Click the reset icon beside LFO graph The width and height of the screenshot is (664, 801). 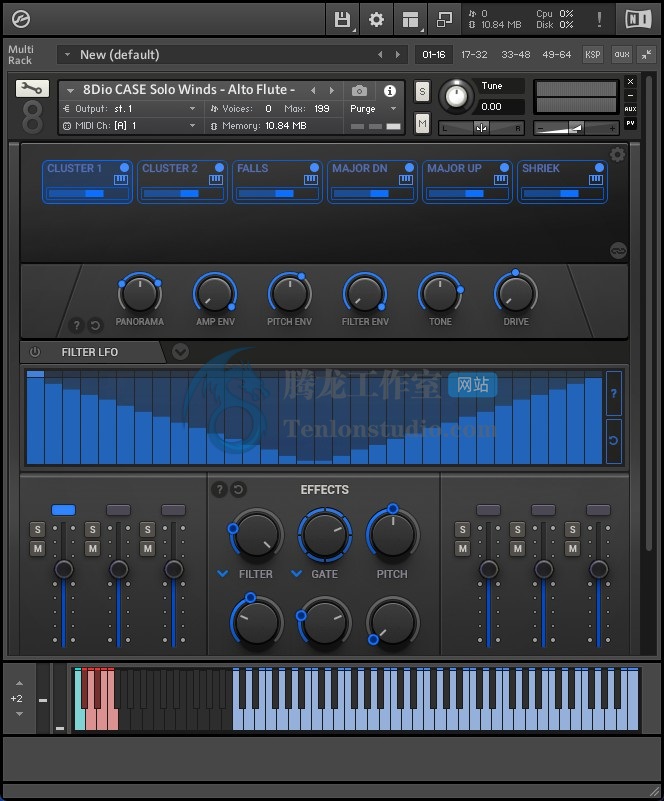click(x=614, y=440)
